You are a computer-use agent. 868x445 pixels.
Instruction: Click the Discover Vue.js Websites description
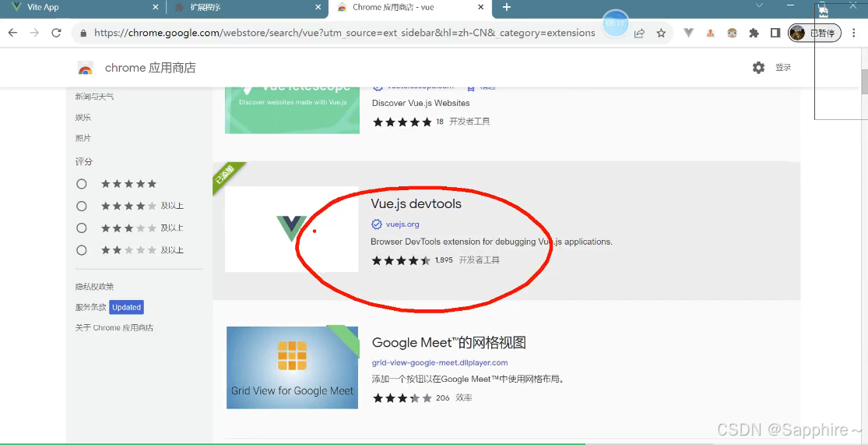coord(420,103)
